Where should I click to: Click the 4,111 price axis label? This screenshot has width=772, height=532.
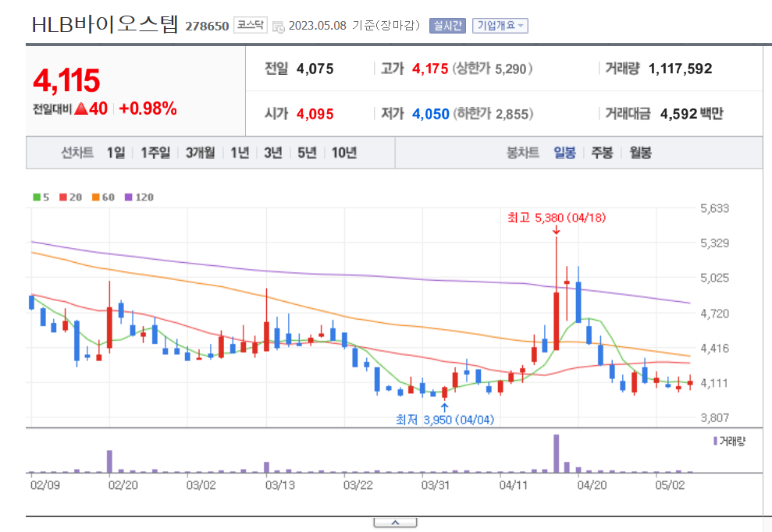[x=713, y=383]
